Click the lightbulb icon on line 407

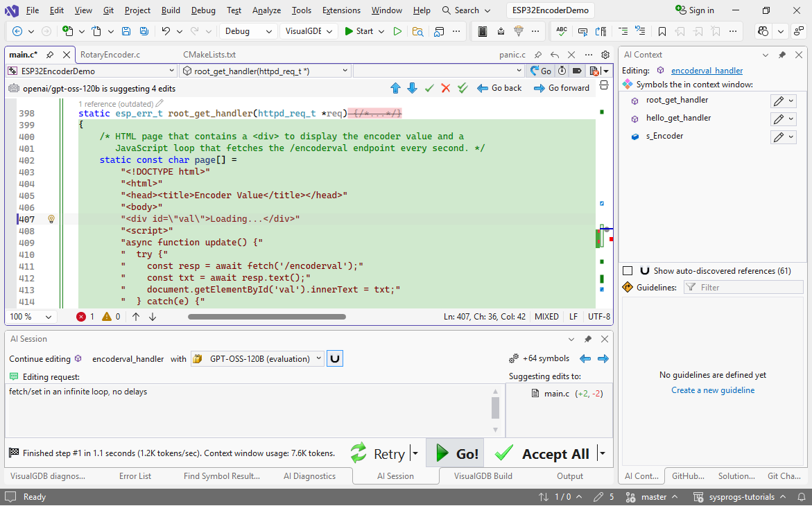click(x=51, y=219)
